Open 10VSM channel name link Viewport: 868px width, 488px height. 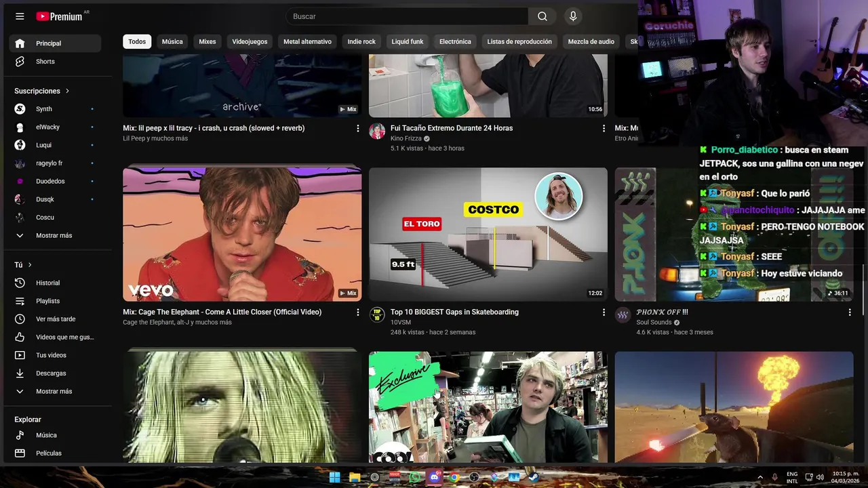(402, 322)
